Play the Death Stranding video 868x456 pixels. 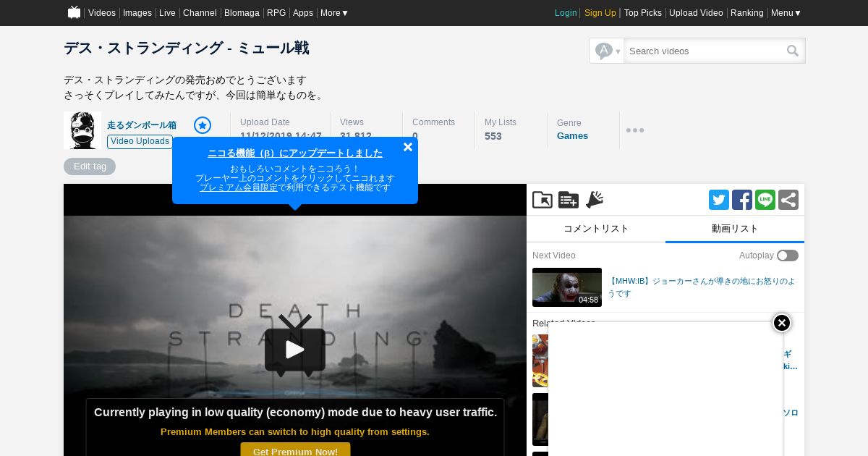coord(295,350)
